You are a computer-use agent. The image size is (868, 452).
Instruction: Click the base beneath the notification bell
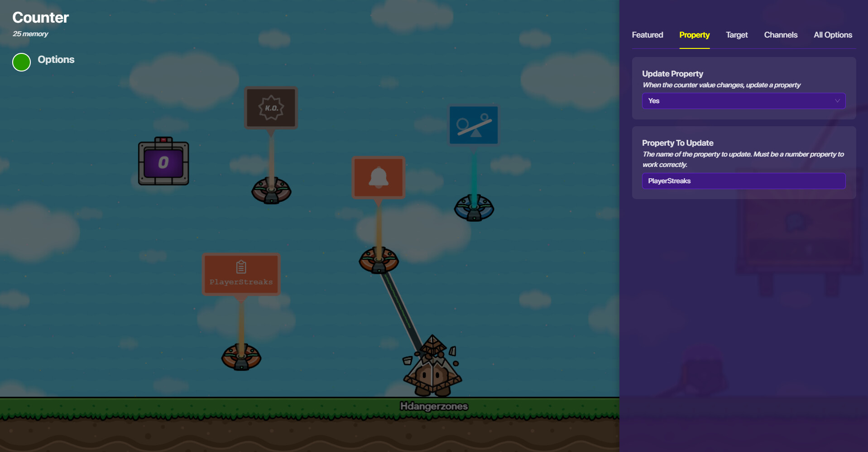(379, 261)
